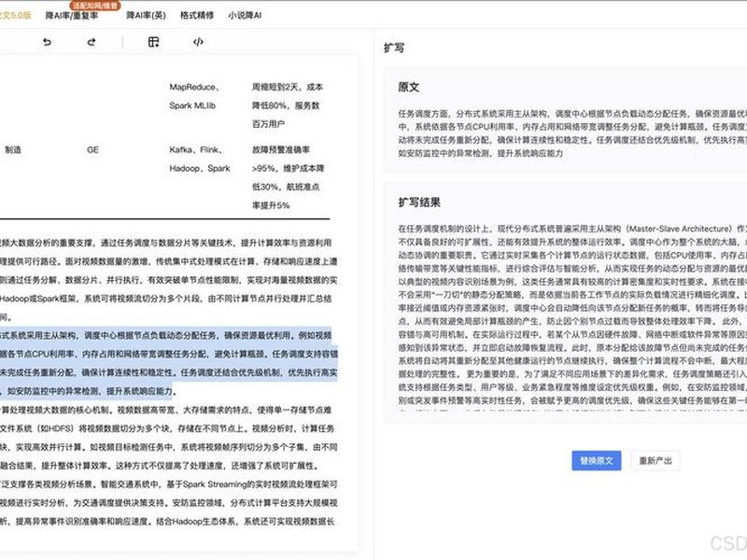Click the table cell reading GE
Image resolution: width=747 pixels, height=560 pixels.
(92, 149)
